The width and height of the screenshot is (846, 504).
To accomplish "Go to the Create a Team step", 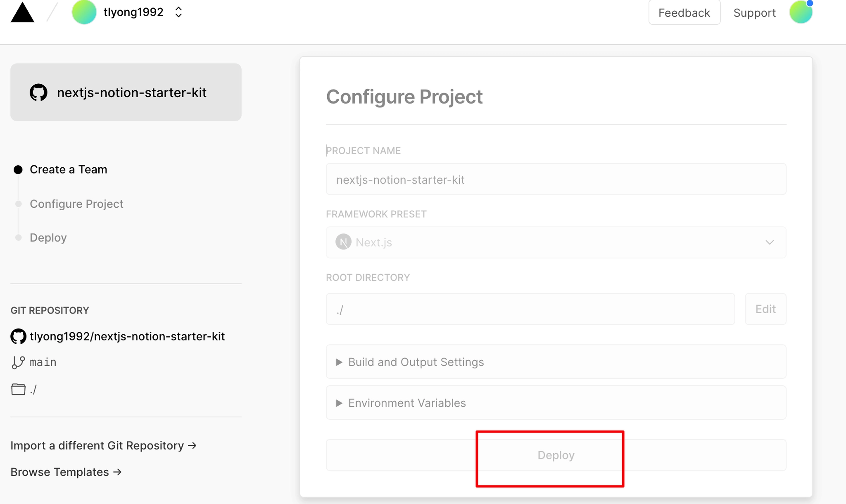I will 69,169.
